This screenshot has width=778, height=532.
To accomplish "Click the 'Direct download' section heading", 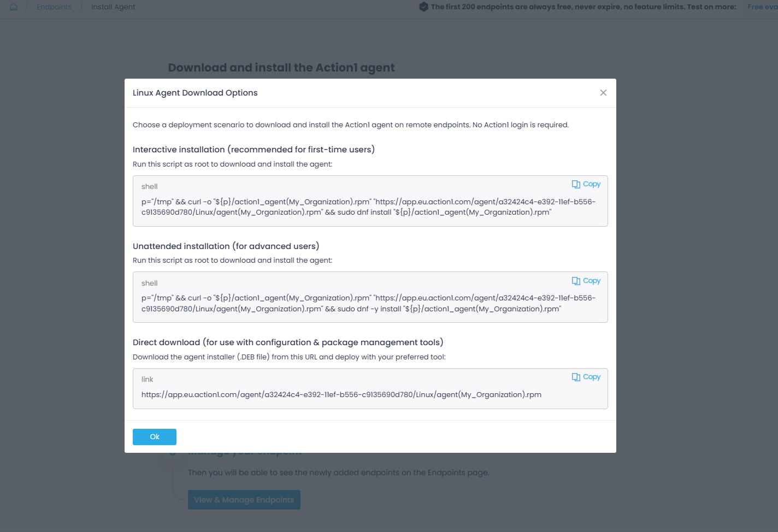I will click(288, 342).
